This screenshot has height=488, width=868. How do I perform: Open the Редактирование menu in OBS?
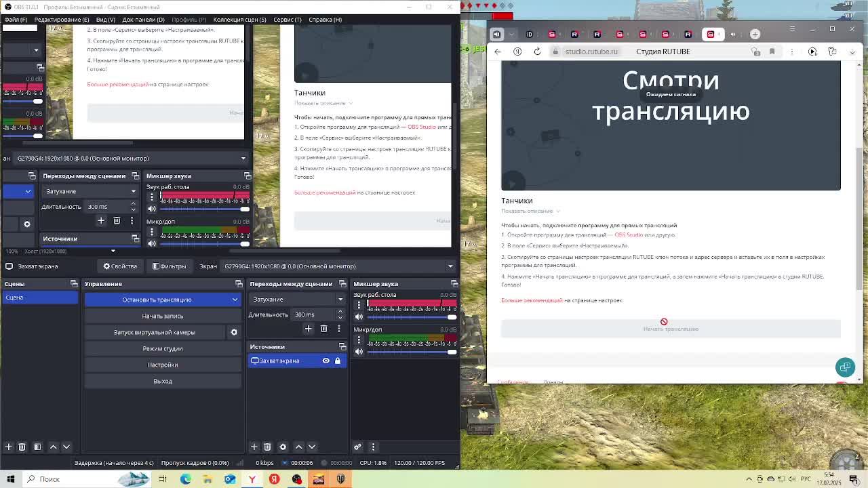62,20
